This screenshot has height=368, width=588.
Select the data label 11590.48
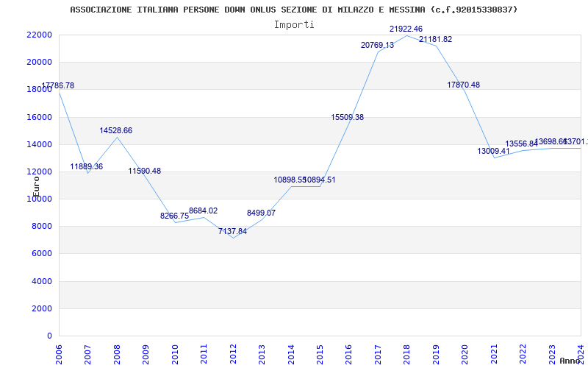[144, 171]
